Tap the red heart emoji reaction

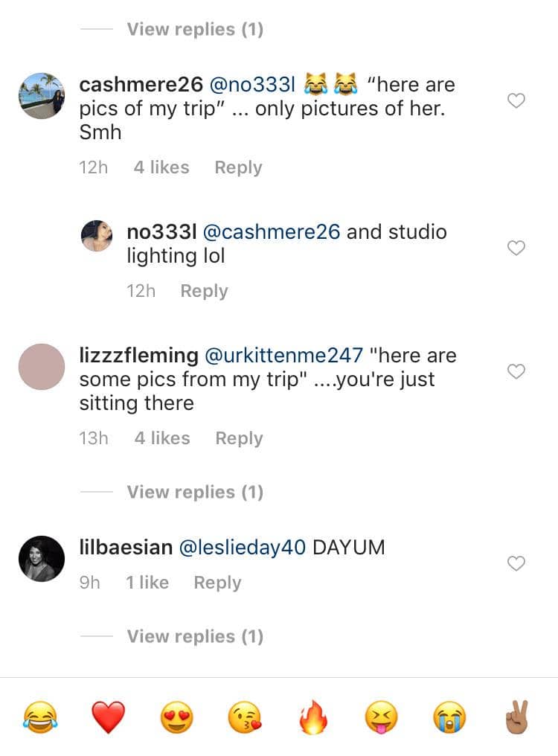(109, 718)
